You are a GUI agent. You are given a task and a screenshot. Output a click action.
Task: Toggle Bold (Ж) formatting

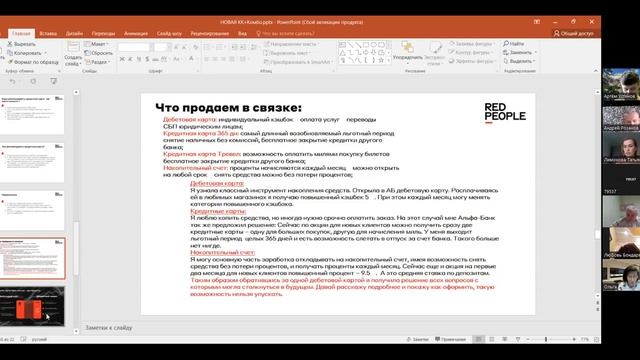click(122, 59)
